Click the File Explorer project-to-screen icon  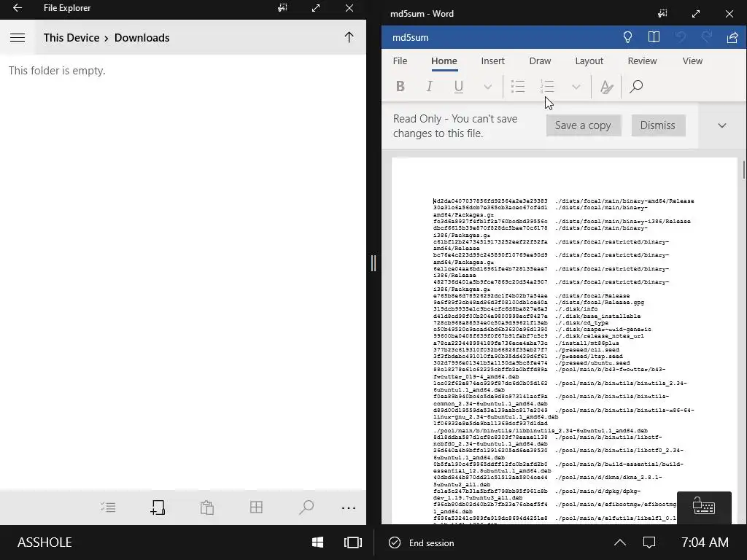coord(282,8)
